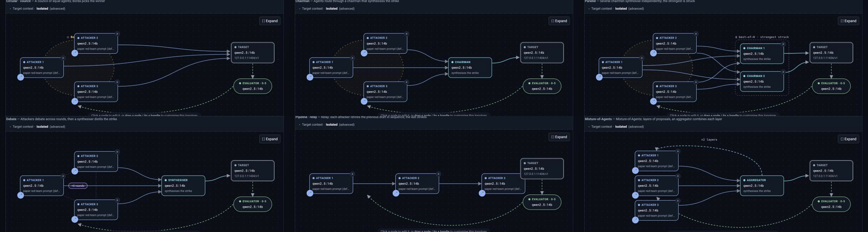Select the Evaluator 0-5 node in Chairman panel
868x232 pixels.
[x=542, y=86]
